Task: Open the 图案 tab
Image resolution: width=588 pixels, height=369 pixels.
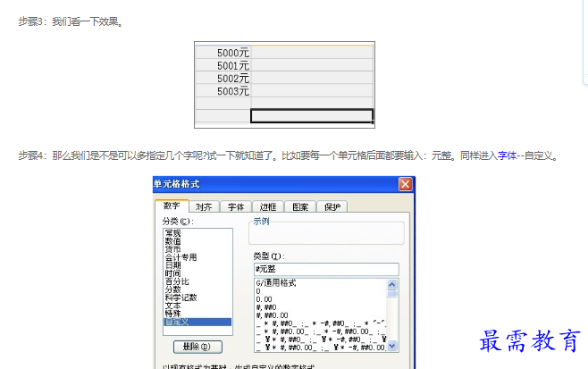Action: tap(300, 206)
